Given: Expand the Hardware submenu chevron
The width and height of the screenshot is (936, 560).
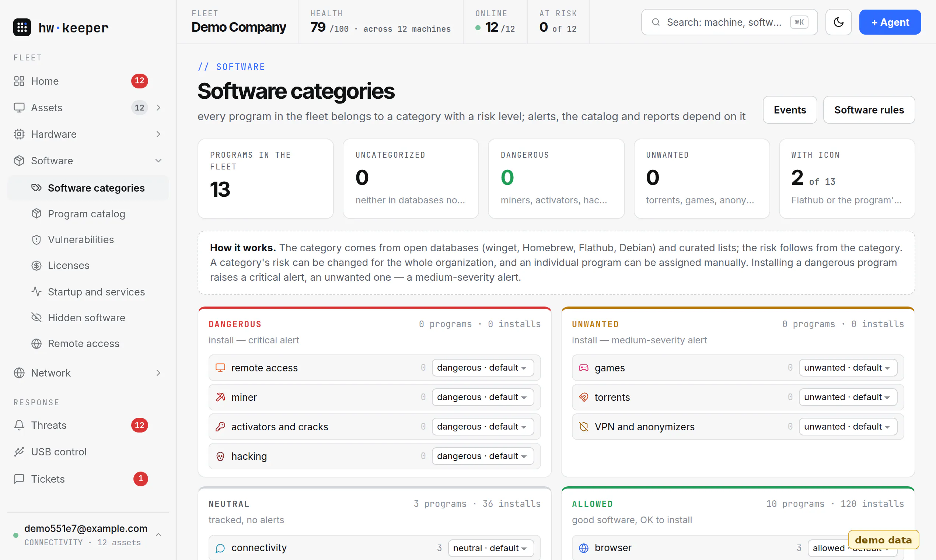Looking at the screenshot, I should coord(158,134).
